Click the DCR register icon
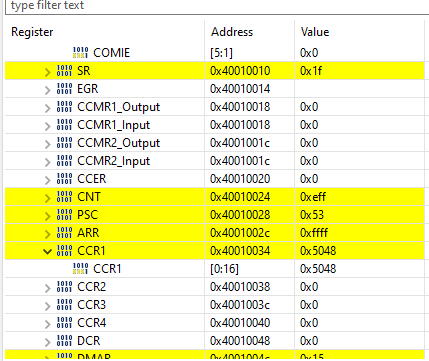429x361 pixels. 64,341
